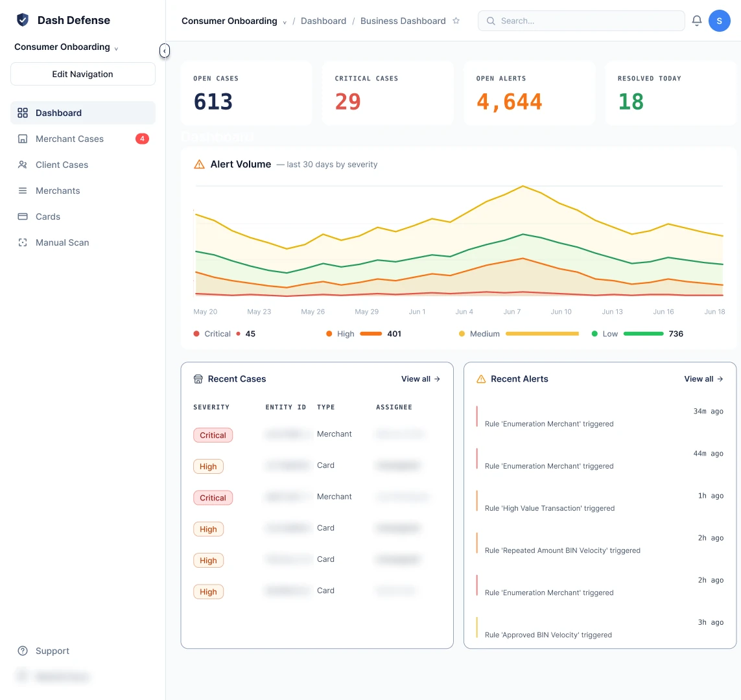This screenshot has height=700, width=741.
Task: Open Manual Scan in the sidebar
Action: tap(83, 243)
